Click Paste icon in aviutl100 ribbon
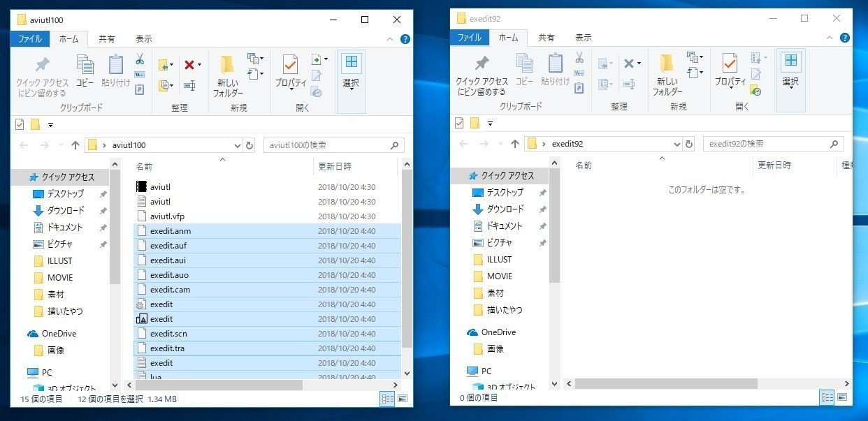 (x=116, y=71)
